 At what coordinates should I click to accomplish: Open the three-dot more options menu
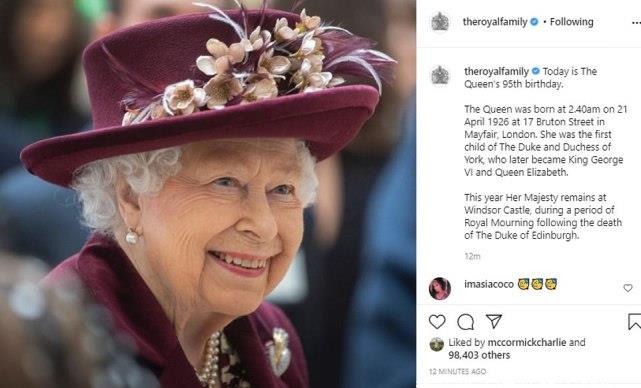click(636, 23)
